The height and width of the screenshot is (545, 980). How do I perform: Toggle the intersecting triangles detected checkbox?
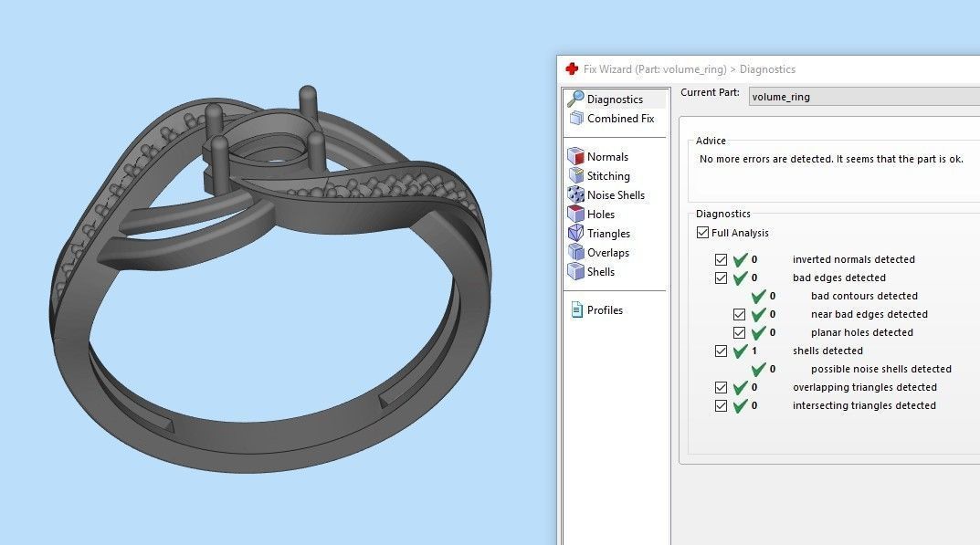pyautogui.click(x=721, y=405)
